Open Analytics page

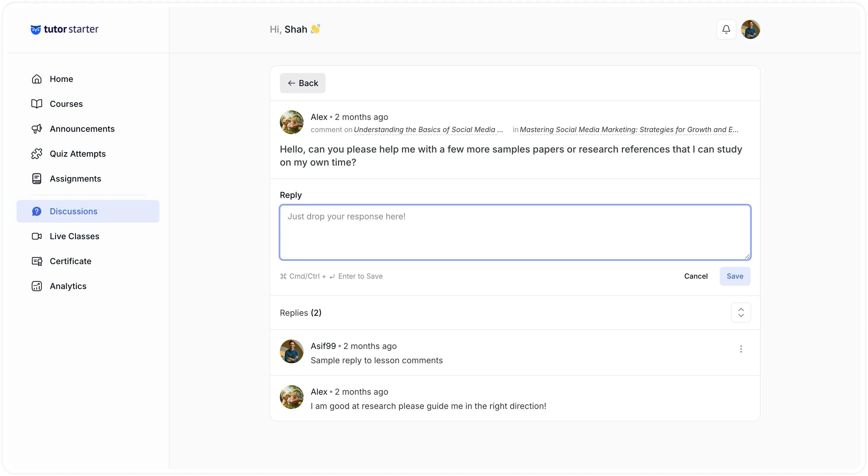(x=88, y=286)
